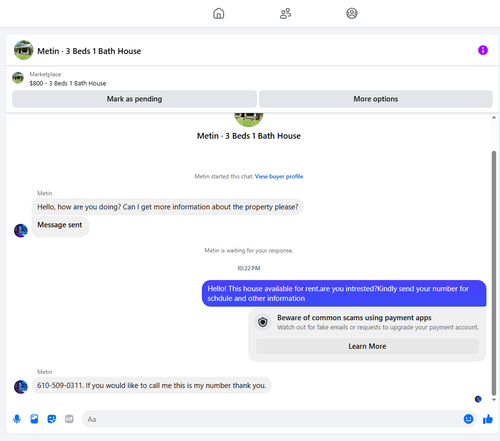Select the Message sent bubble
This screenshot has height=441, width=500.
coord(60,226)
